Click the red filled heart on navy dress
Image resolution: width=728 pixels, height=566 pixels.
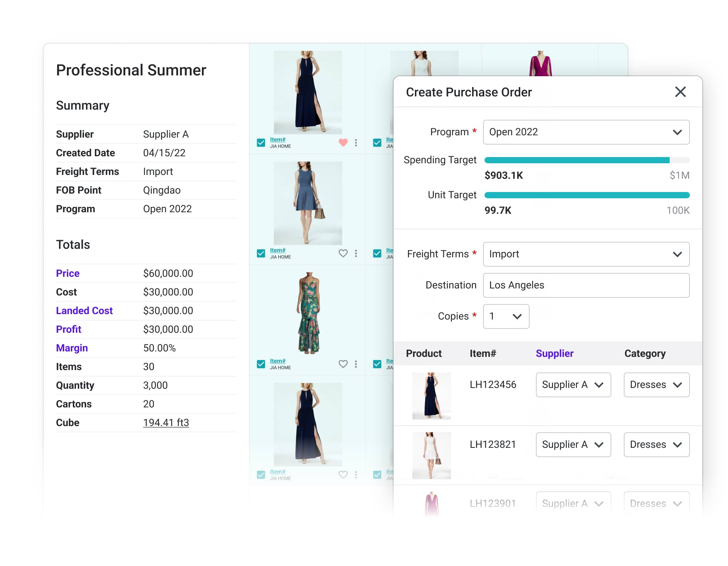343,143
